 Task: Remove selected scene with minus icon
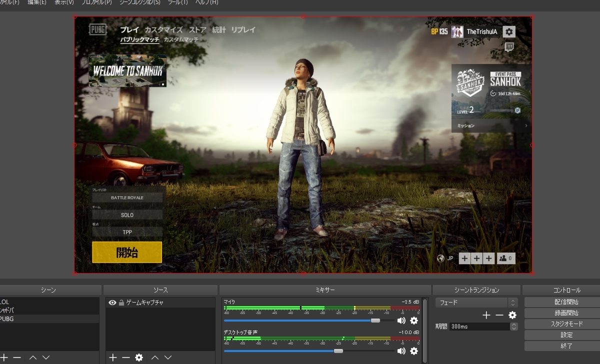point(17,357)
